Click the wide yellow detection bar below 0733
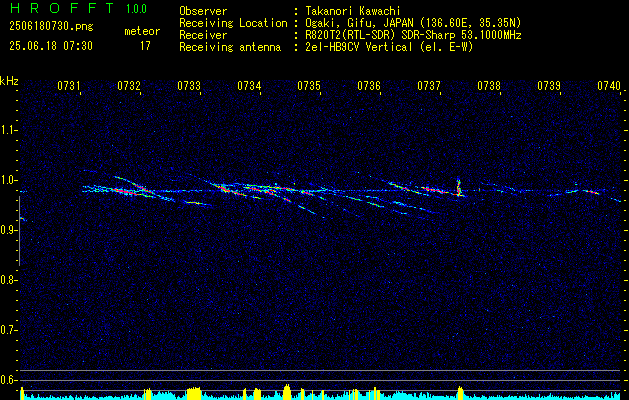This screenshot has width=629, height=400. pos(194,393)
